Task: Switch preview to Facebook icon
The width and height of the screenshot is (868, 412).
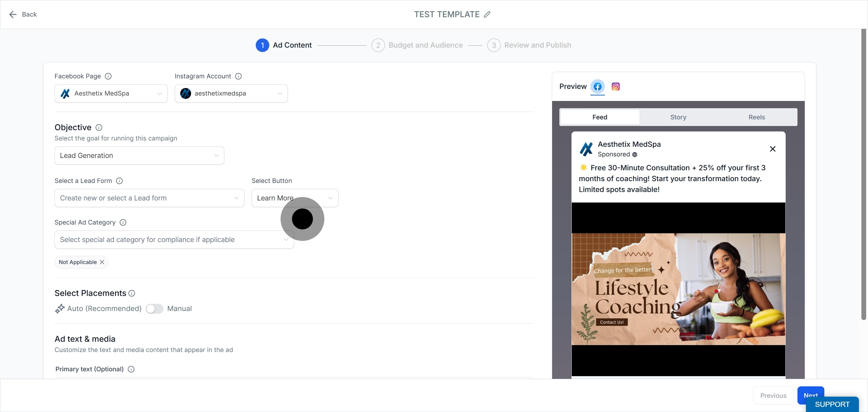Action: click(597, 86)
